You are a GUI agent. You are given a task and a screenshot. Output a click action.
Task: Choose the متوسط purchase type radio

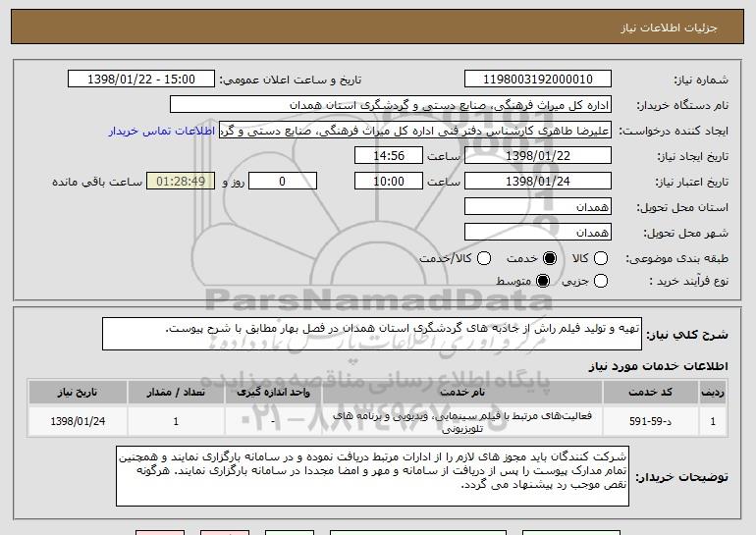543,281
